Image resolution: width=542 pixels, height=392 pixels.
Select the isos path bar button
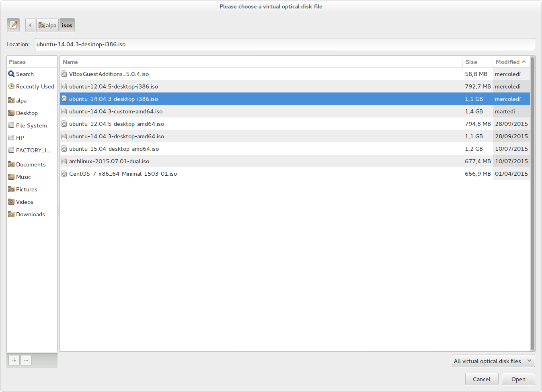tap(67, 25)
